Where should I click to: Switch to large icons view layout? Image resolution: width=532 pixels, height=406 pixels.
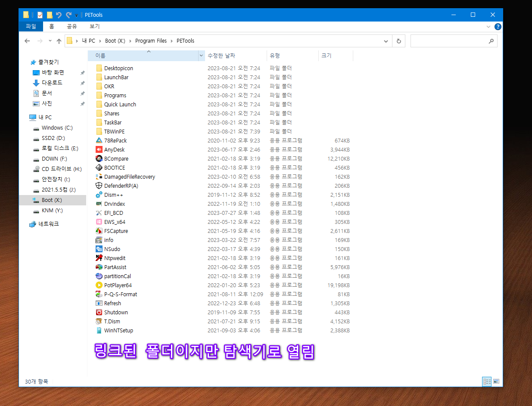point(496,381)
